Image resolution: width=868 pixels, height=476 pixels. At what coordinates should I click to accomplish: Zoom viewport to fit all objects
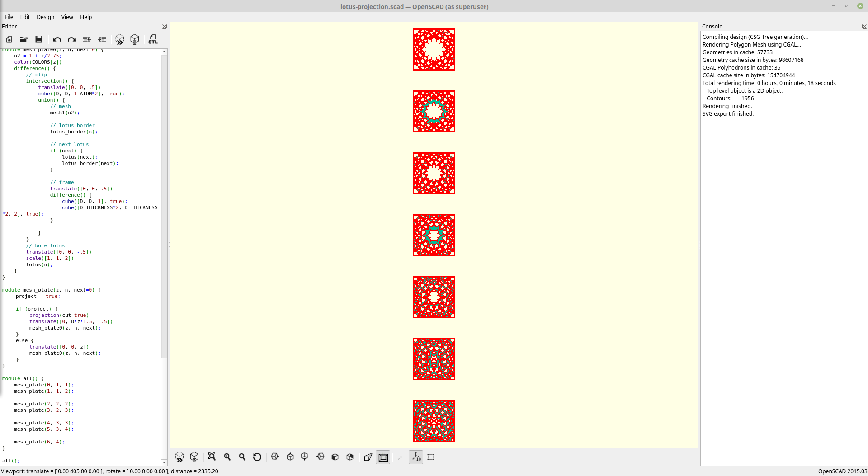[x=212, y=457]
